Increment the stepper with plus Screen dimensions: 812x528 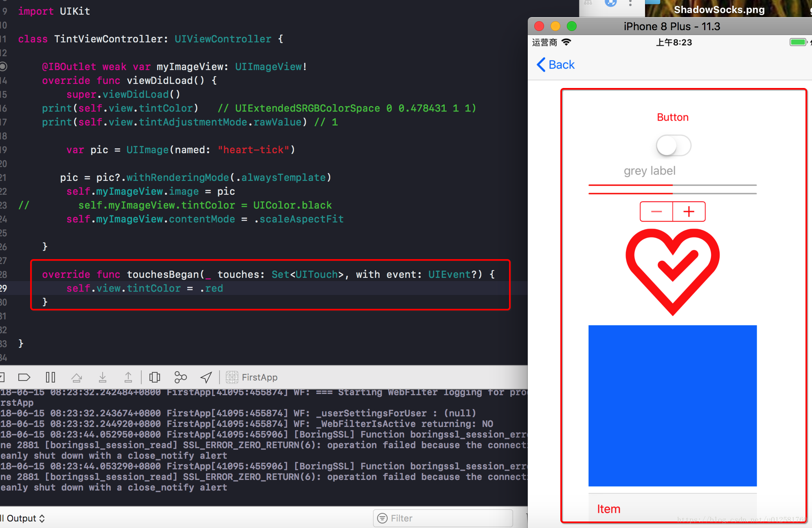[689, 211]
